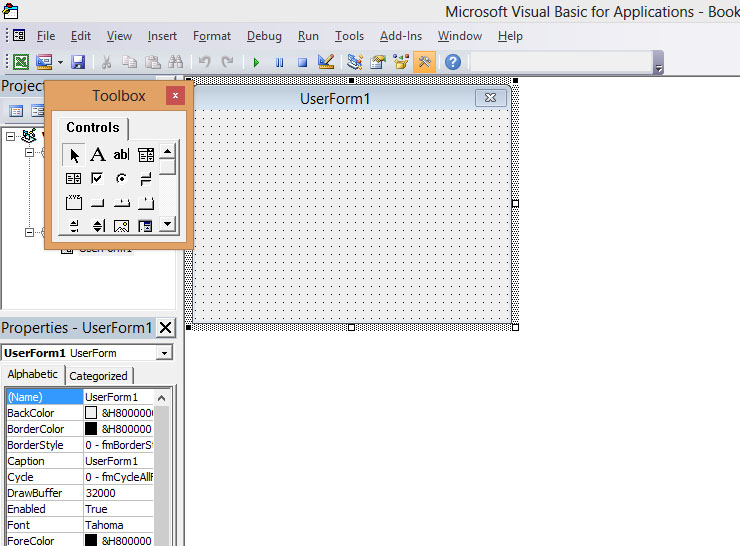Switch to the Categorized properties tab
This screenshot has width=740, height=546.
[98, 376]
